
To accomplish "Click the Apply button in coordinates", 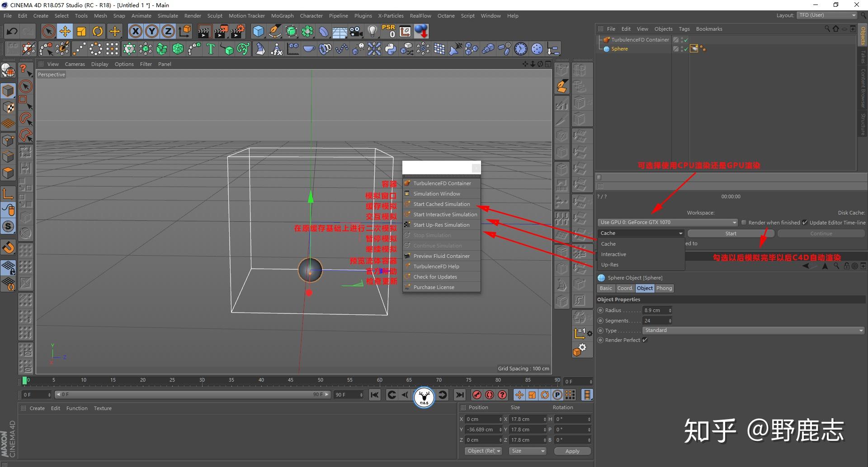I will coord(572,451).
